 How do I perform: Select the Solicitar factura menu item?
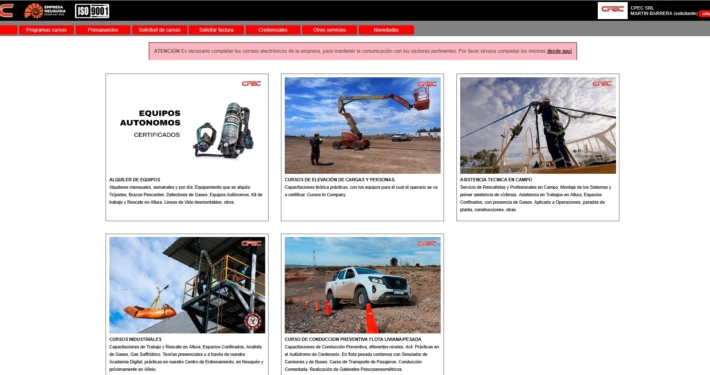[216, 30]
